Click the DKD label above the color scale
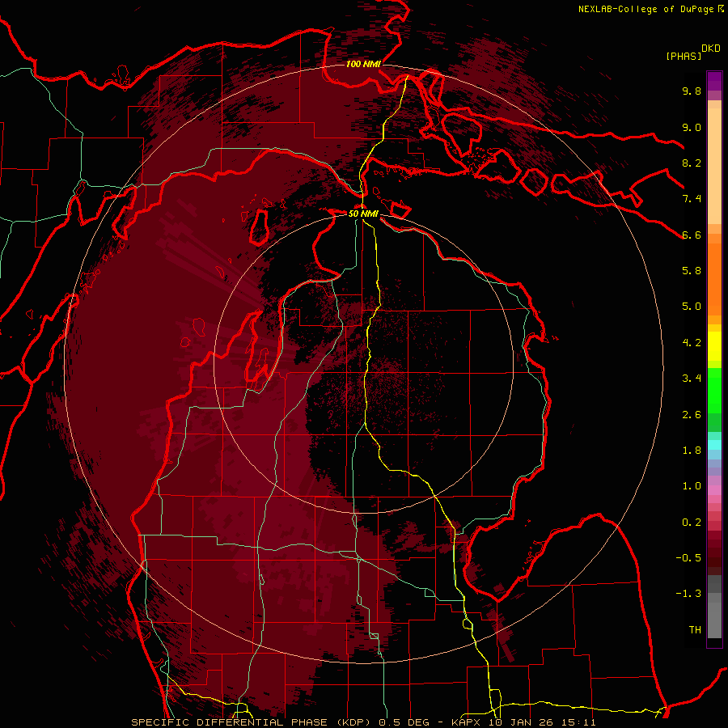Screen dimensions: 728x728 coord(711,49)
